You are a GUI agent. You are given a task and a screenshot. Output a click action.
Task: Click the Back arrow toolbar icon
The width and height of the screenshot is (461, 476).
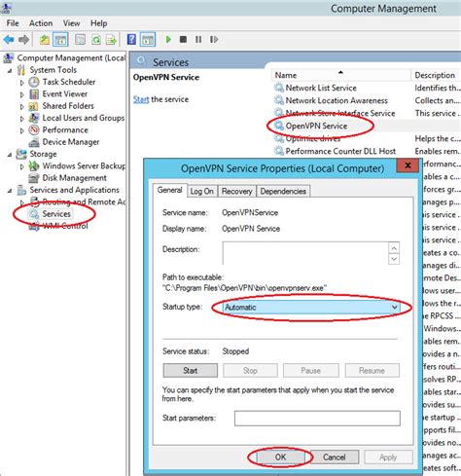point(9,40)
